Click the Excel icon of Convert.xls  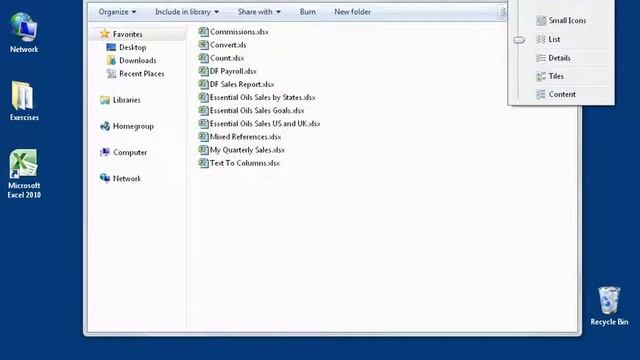tap(203, 44)
